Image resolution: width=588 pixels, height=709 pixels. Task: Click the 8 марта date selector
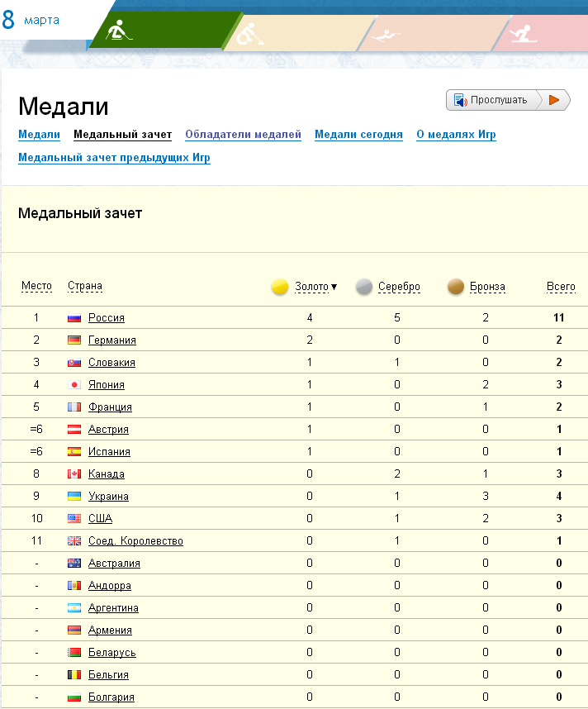click(33, 20)
